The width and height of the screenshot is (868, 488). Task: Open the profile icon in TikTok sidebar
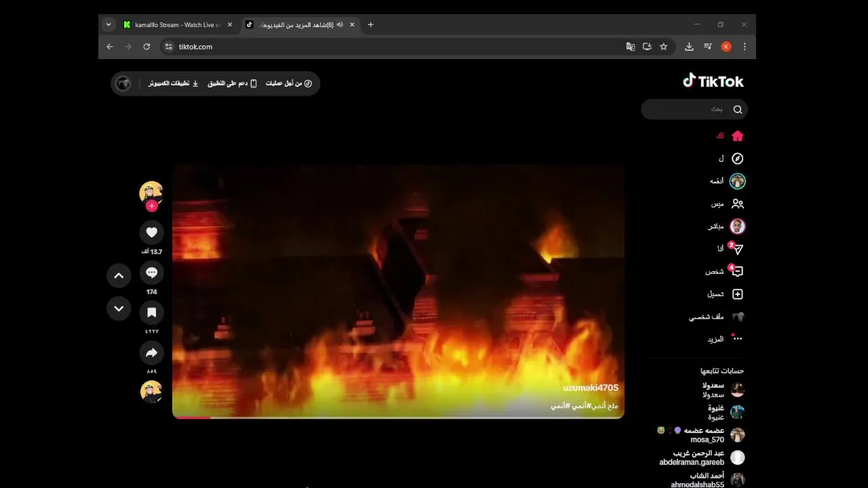pyautogui.click(x=738, y=317)
